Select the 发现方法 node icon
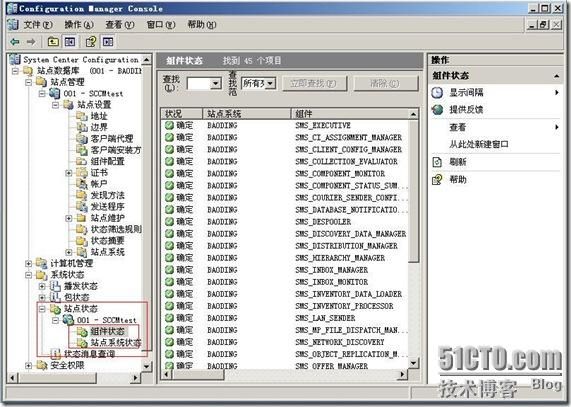571x407 pixels. click(x=82, y=195)
